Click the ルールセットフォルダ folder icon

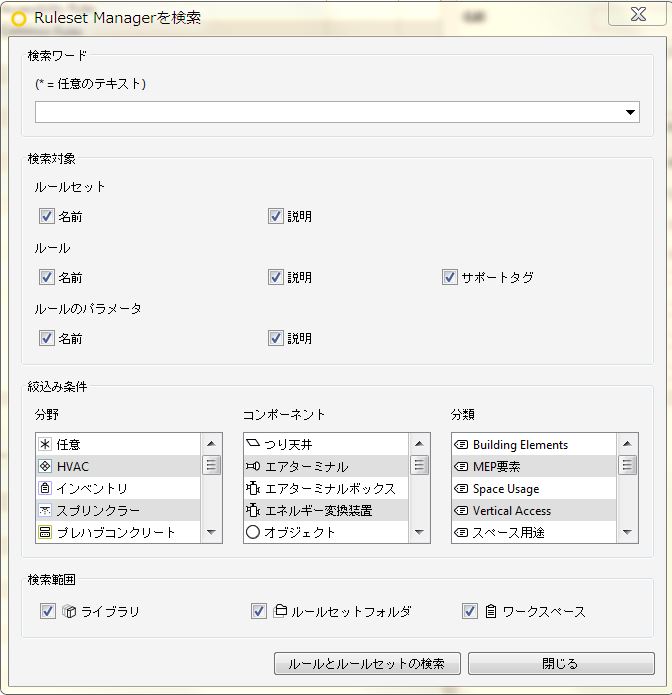click(x=280, y=610)
